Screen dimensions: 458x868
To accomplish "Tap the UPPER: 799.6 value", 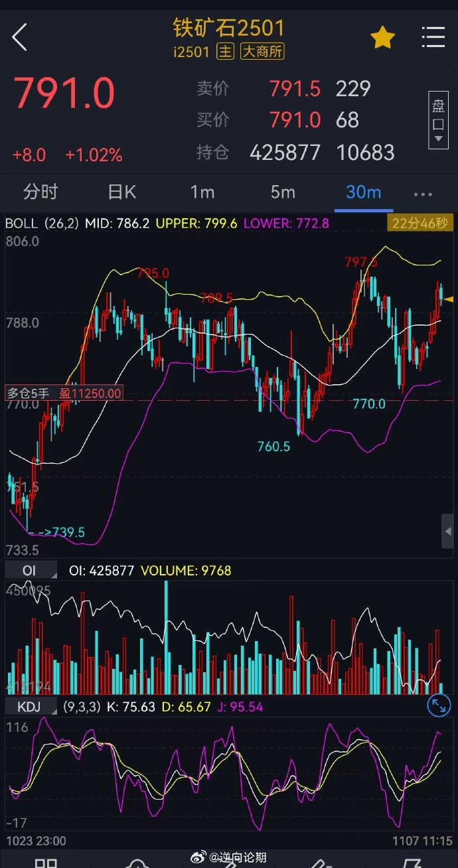I will (196, 224).
